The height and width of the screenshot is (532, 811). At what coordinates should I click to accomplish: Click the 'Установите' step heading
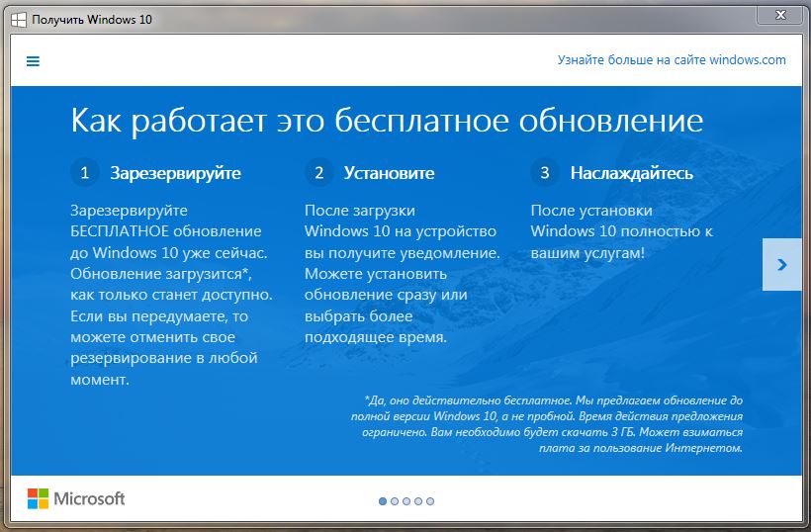(390, 173)
